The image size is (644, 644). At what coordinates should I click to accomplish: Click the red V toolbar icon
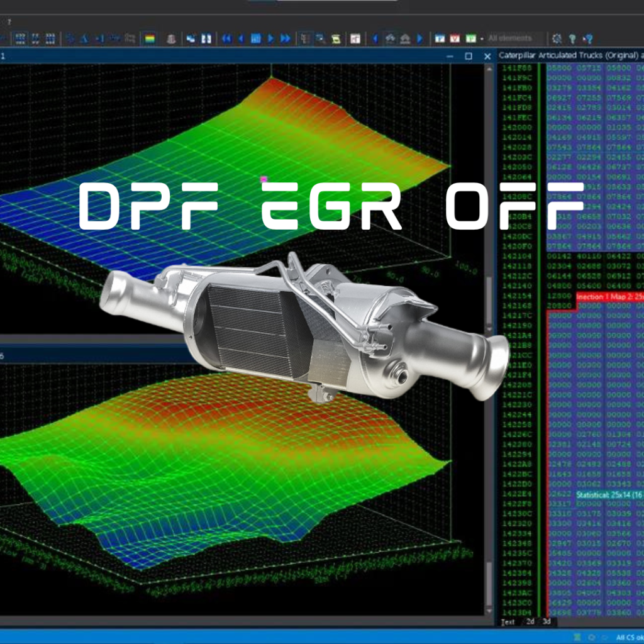455,38
